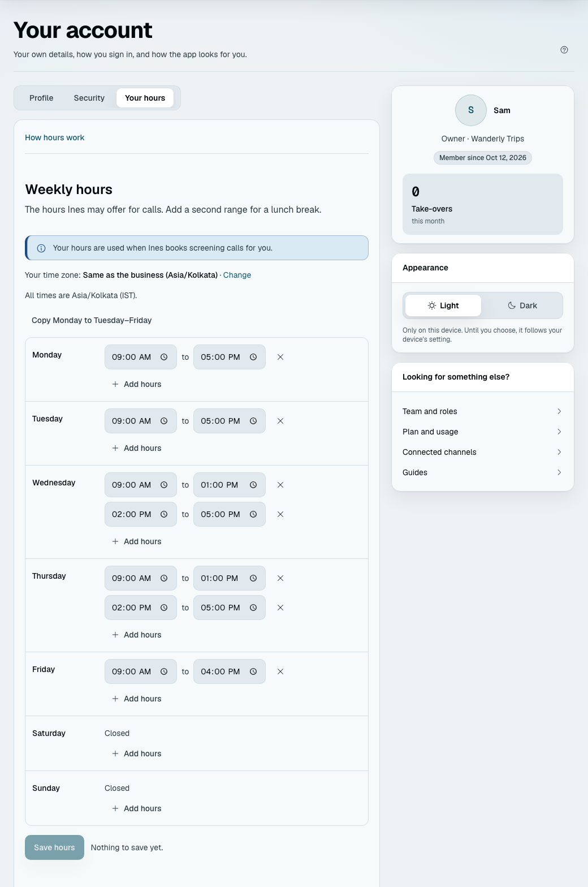Open the Guides link row
The height and width of the screenshot is (887, 588).
483,472
